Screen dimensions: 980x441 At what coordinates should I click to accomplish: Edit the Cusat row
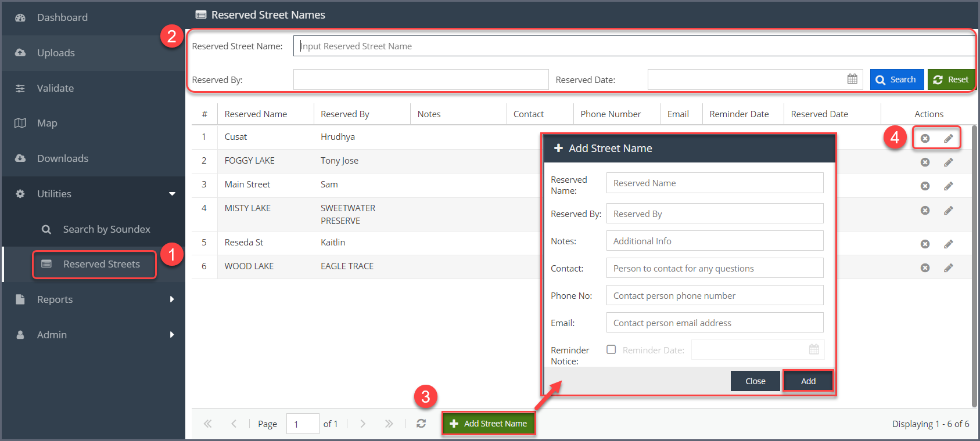(x=949, y=138)
